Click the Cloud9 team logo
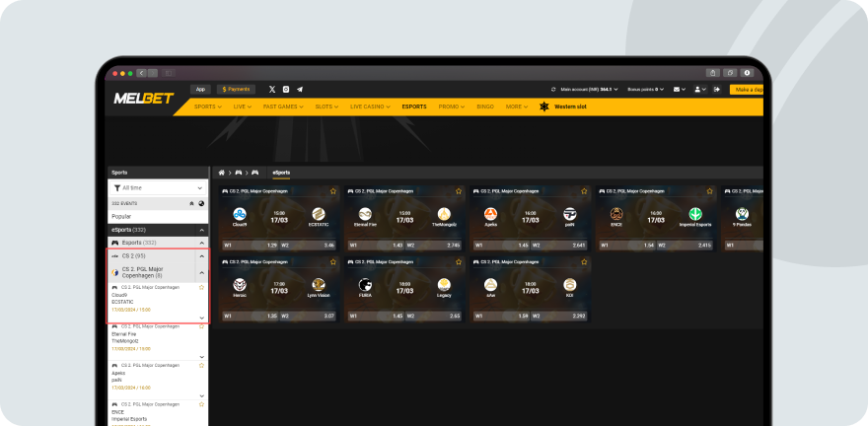The image size is (868, 426). click(239, 214)
